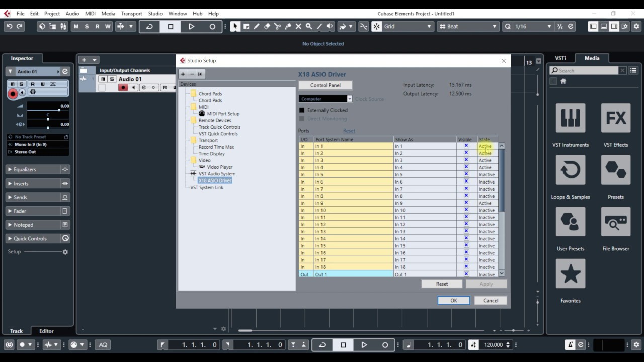Screen dimensions: 644x362
Task: Click the Media home icon
Action: click(x=563, y=81)
